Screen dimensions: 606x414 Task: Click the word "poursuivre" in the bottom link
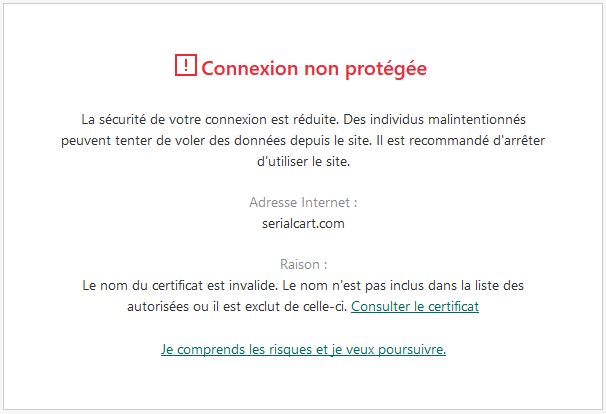[x=411, y=350]
